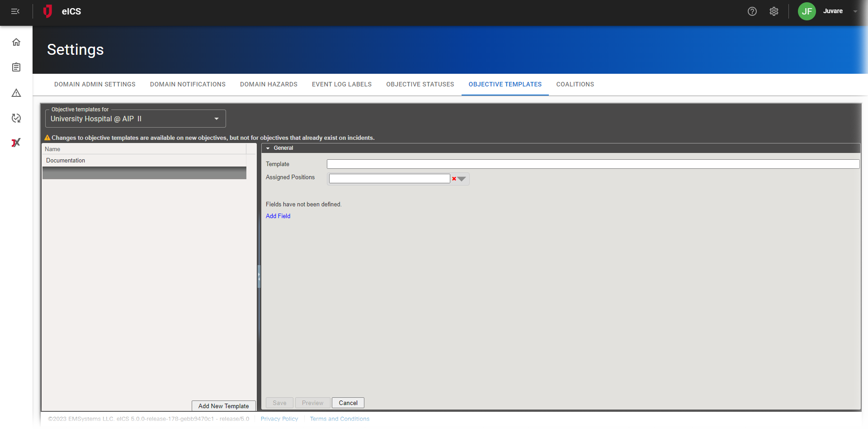Viewport: 868px width, 429px height.
Task: Click the JF user avatar
Action: [807, 11]
